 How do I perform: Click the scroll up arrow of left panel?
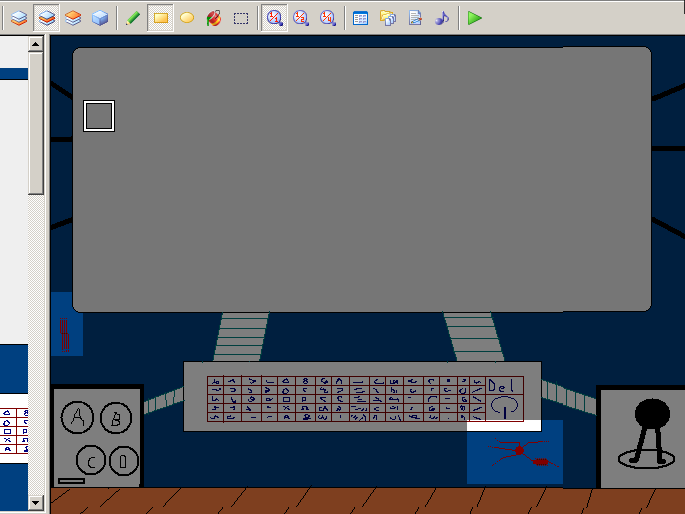tap(36, 44)
